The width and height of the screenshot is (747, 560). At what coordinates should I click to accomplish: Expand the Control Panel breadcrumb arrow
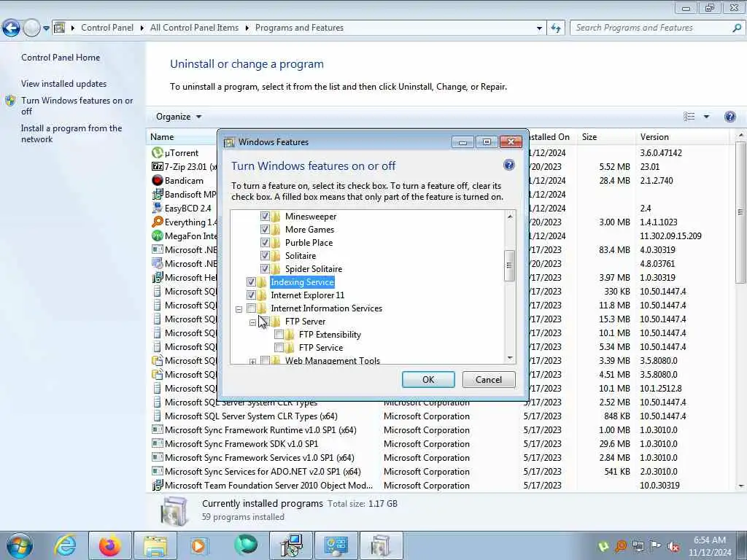[x=142, y=28]
